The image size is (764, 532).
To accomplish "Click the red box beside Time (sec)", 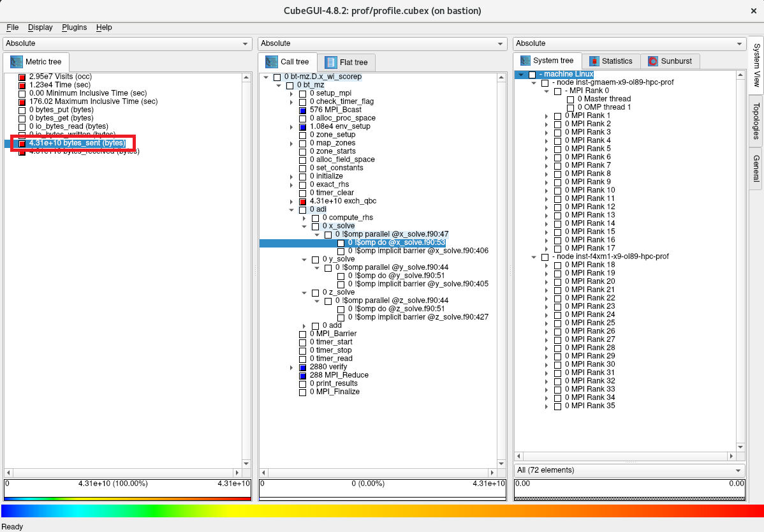I will [22, 85].
